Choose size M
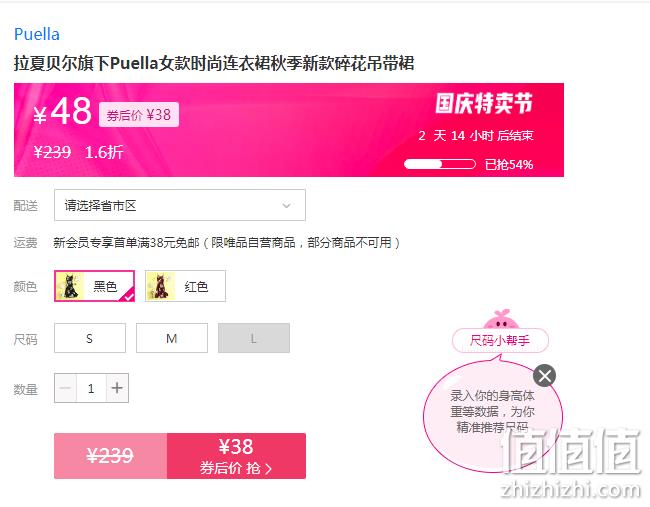This screenshot has height=507, width=650. (172, 338)
